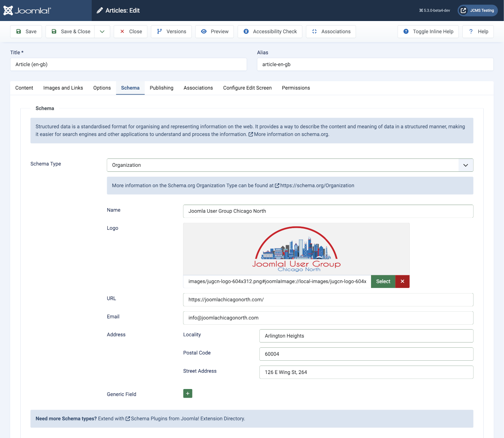This screenshot has height=438, width=504.
Task: Open the JCMS Testing site link
Action: click(x=477, y=10)
